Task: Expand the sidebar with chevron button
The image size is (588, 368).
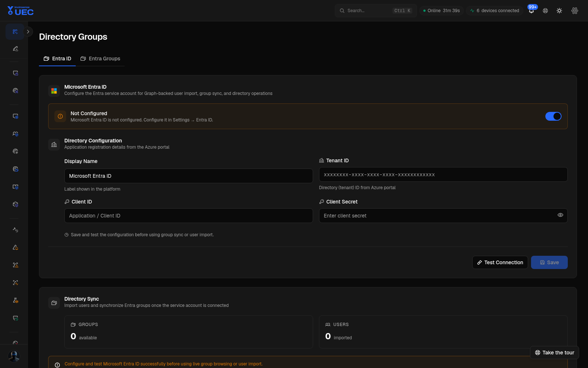Action: click(28, 32)
